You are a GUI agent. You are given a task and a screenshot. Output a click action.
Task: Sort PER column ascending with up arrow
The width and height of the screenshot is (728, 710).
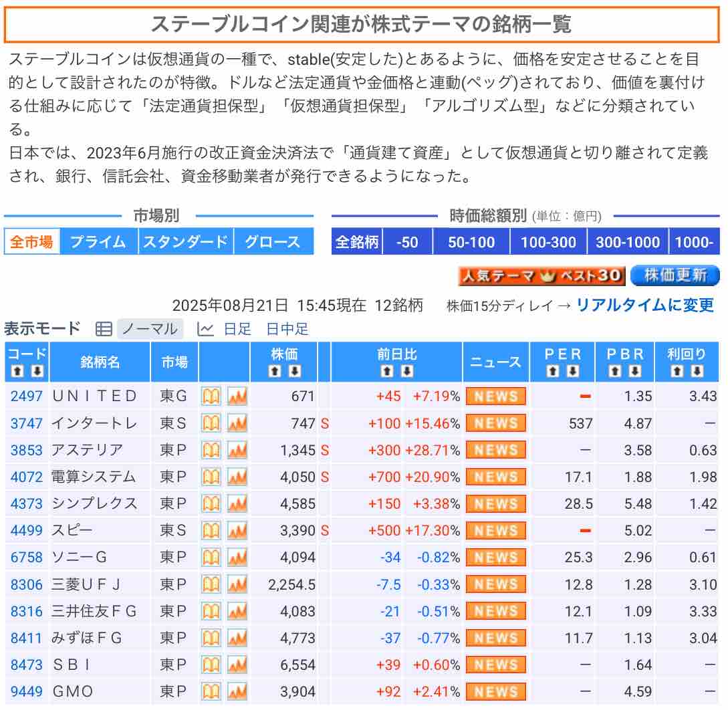point(552,371)
